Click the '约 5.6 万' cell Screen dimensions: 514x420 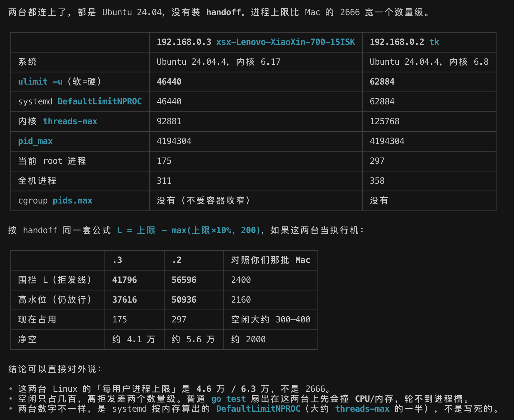click(x=193, y=339)
